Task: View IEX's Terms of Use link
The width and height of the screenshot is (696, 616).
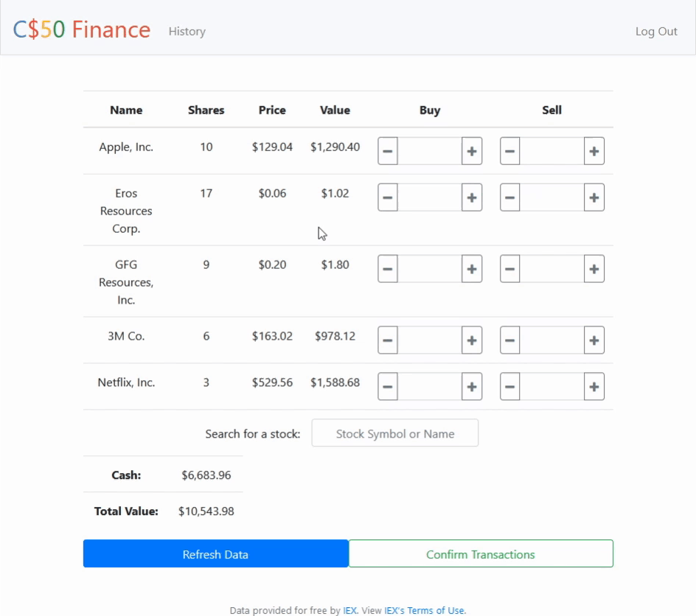Action: pyautogui.click(x=425, y=610)
